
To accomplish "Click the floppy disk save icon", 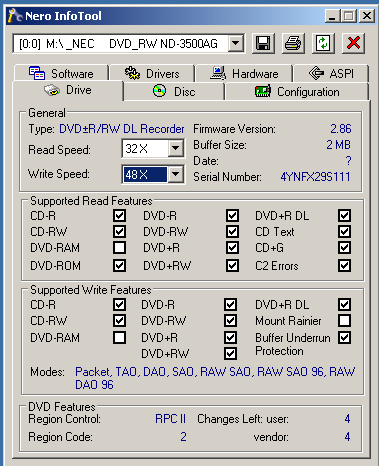I will click(263, 43).
